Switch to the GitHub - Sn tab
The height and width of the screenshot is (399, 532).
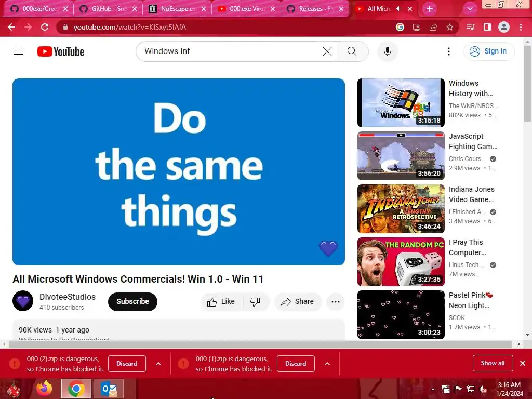(x=109, y=9)
